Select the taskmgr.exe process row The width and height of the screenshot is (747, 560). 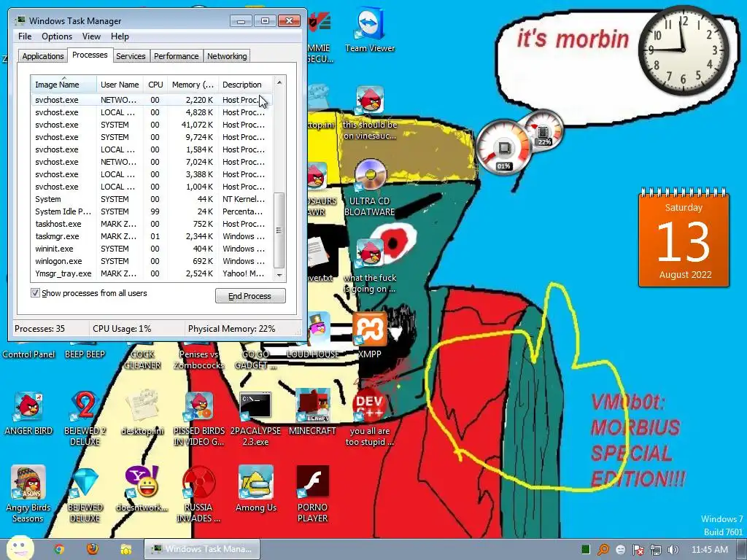152,236
